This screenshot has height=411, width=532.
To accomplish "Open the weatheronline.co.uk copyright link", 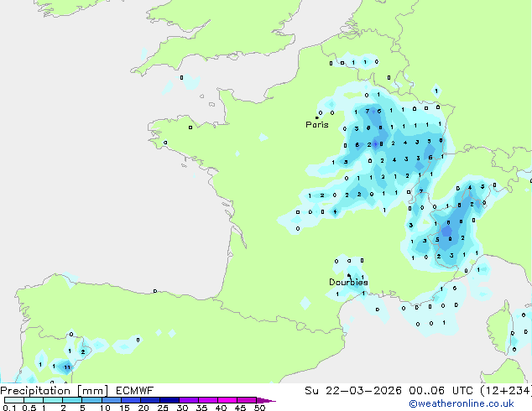I will 462,403.
